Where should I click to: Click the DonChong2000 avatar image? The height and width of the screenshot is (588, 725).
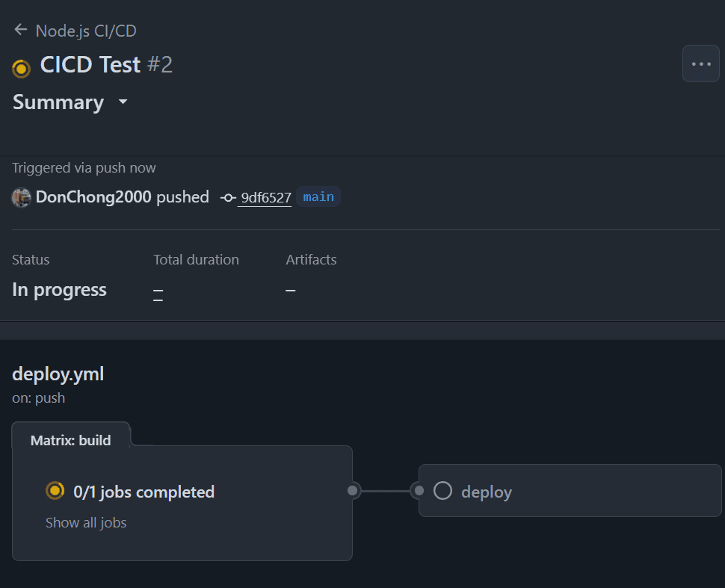point(21,197)
